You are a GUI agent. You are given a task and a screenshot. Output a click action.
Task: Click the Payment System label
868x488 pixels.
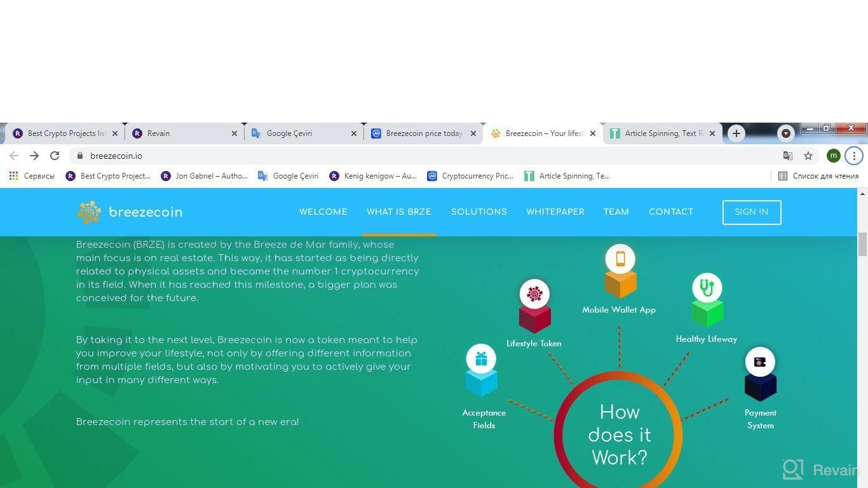[x=761, y=419]
